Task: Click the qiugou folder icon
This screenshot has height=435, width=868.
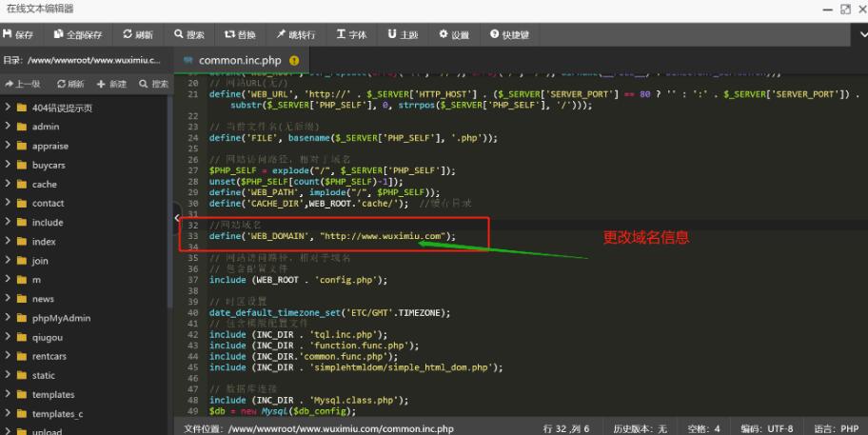Action: coord(22,337)
